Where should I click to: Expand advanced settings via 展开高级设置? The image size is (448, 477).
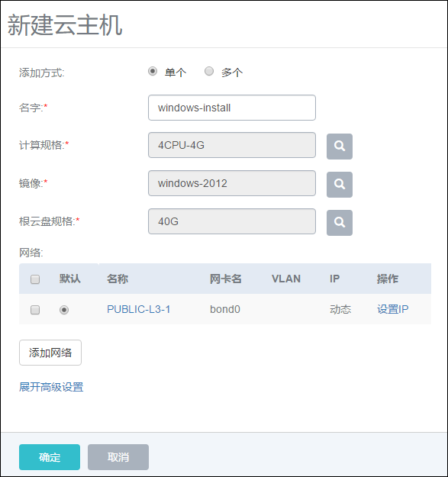[x=51, y=387]
